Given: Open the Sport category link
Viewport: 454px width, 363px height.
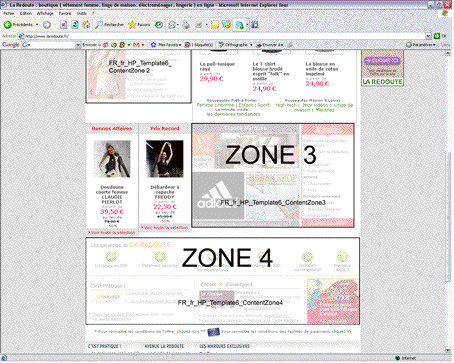Looking at the screenshot, I should click(x=263, y=105).
